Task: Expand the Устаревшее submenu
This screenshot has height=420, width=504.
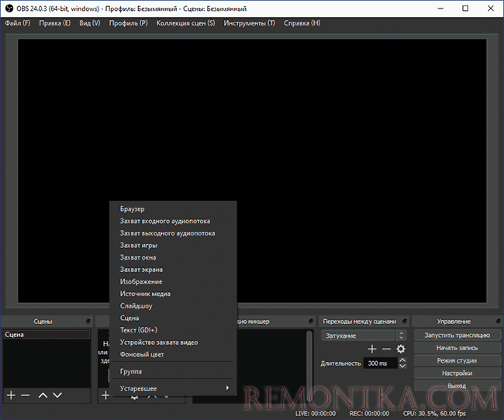Action: click(174, 387)
